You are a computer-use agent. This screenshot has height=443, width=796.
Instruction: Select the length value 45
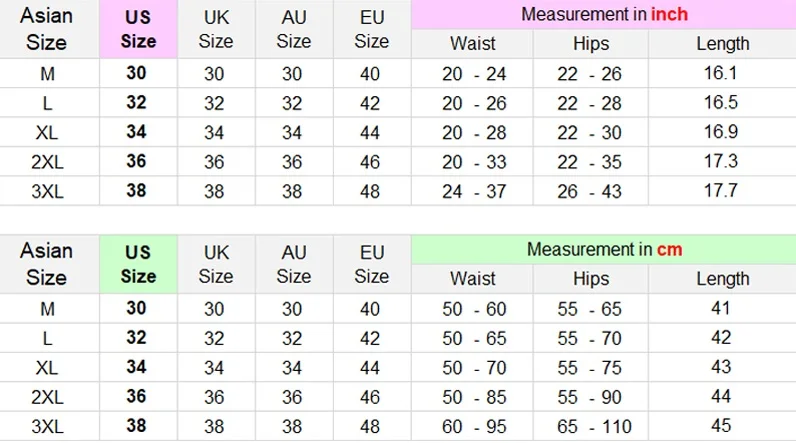click(721, 426)
